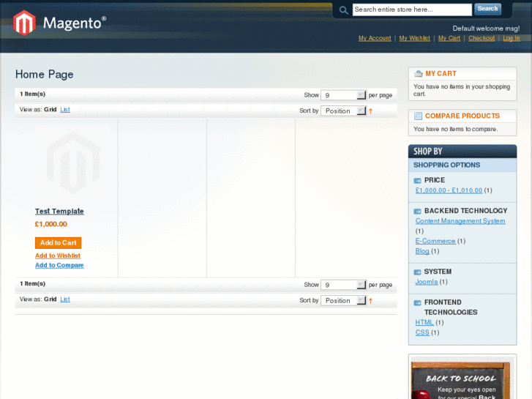Viewport: 532px width, 399px height.
Task: Open My Wishlist link
Action: 414,38
